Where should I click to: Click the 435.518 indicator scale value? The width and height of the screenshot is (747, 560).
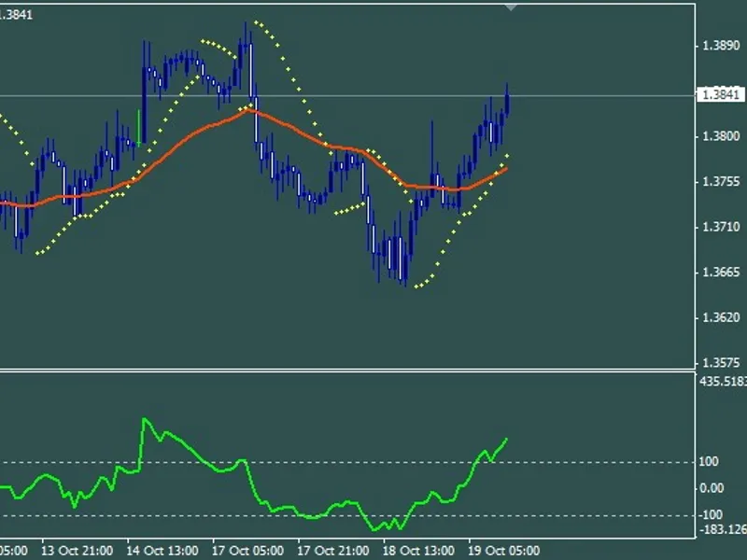coord(723,382)
